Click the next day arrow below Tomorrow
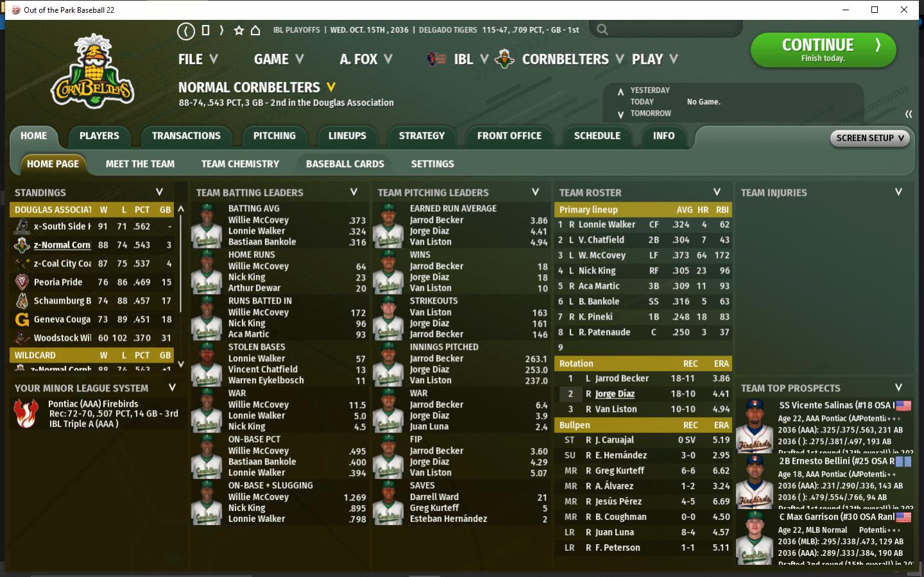 (x=620, y=115)
